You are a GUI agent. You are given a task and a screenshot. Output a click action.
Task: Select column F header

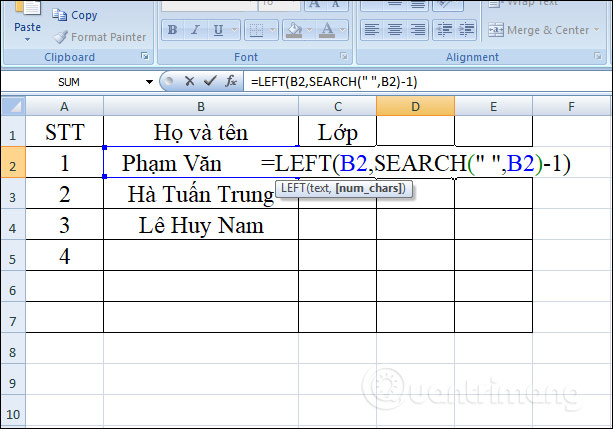pos(572,106)
